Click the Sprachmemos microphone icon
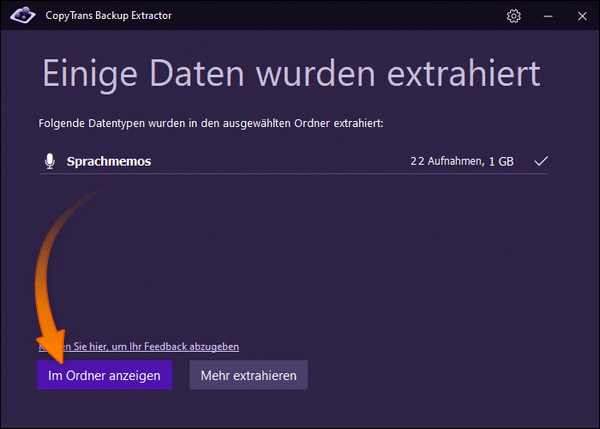Screen dimensions: 600x429 [50, 161]
